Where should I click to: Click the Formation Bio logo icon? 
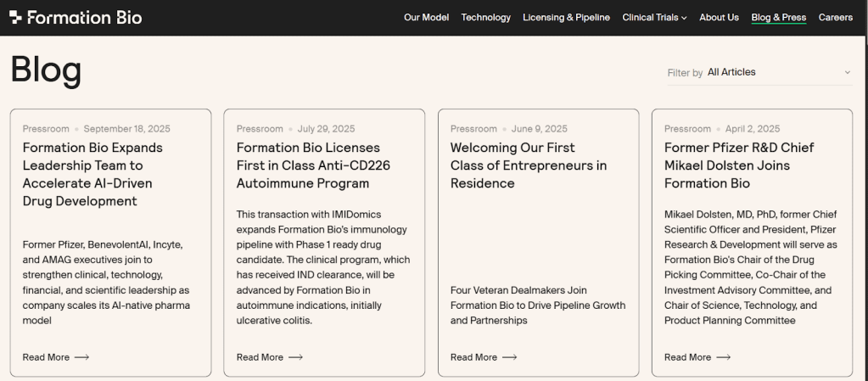[15, 17]
